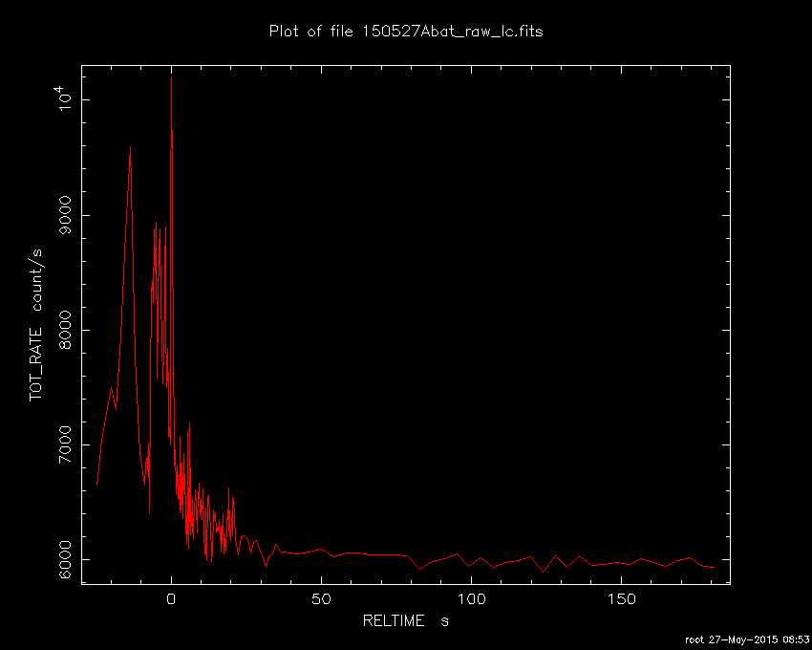Viewport: 812px width, 650px height.
Task: Click the y-axis tick label '8000'
Action: pos(66,330)
